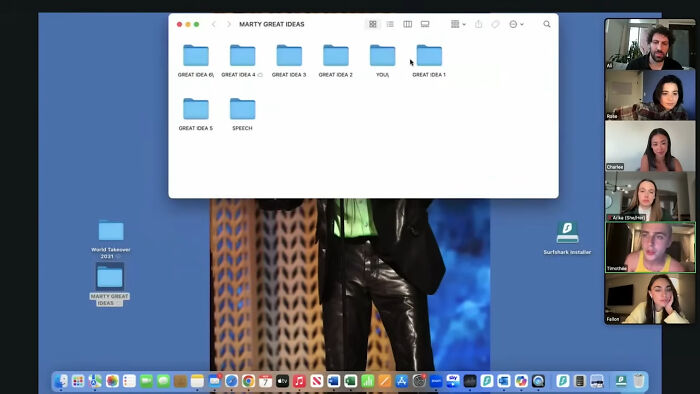The image size is (700, 394).
Task: Switch Finder to icon view
Action: (373, 24)
